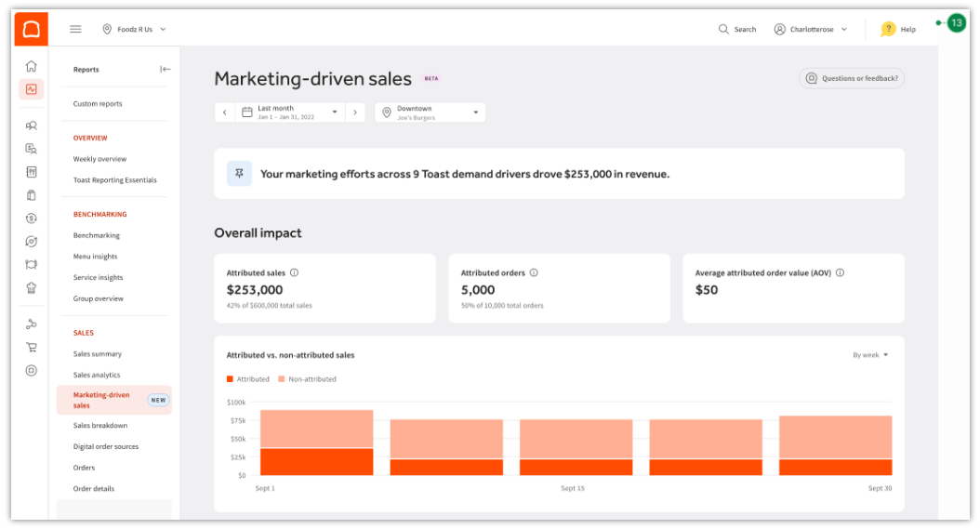Click the hamburger menu icon

coord(75,30)
